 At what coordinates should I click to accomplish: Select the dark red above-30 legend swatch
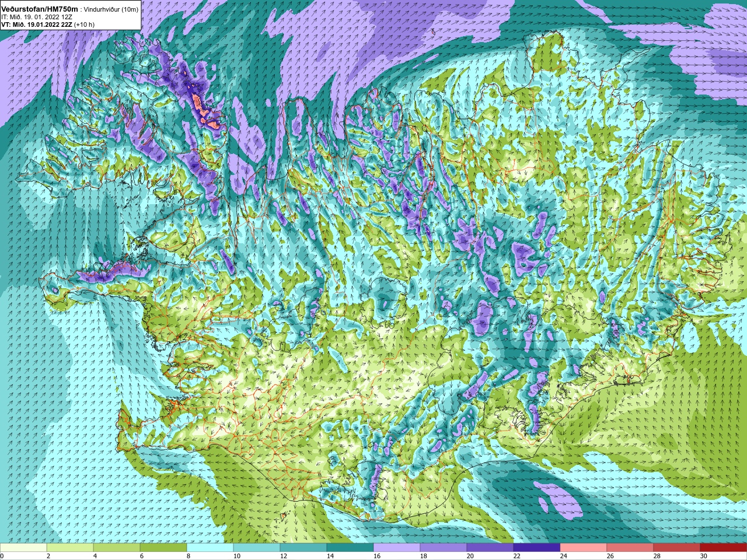tap(724, 548)
